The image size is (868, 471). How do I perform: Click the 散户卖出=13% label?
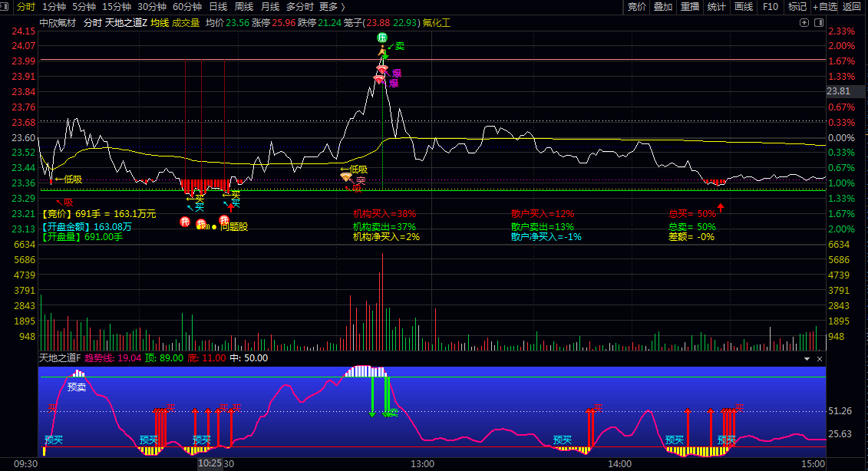click(543, 226)
